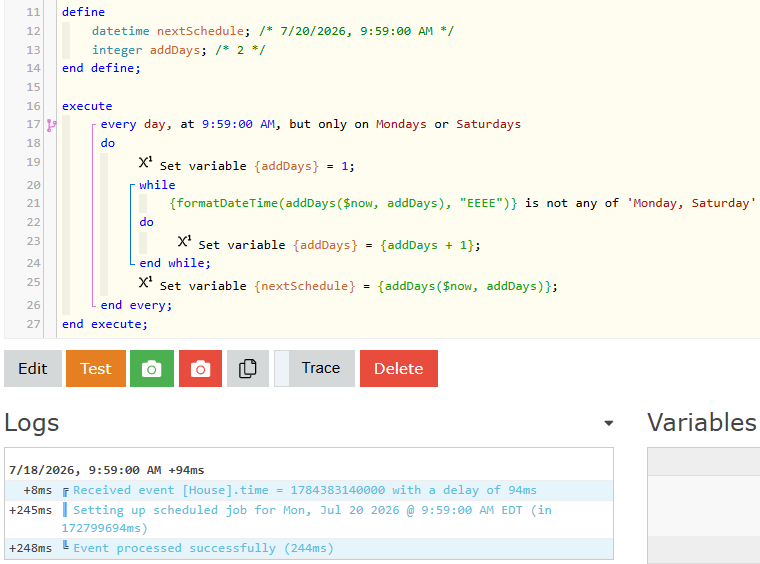
Task: Click the Variables heading
Action: 702,423
